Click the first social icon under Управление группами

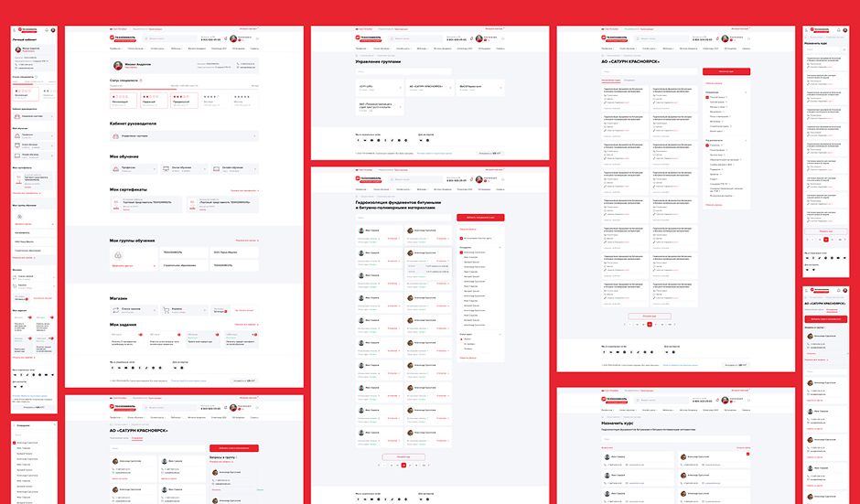pos(358,140)
